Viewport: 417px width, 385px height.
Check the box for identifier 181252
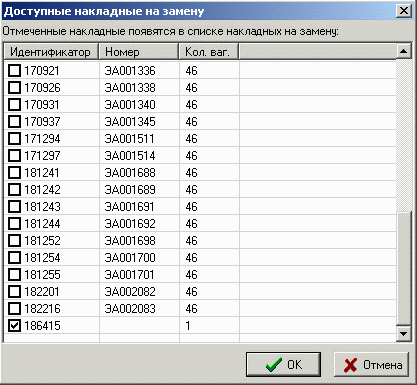pyautogui.click(x=14, y=240)
